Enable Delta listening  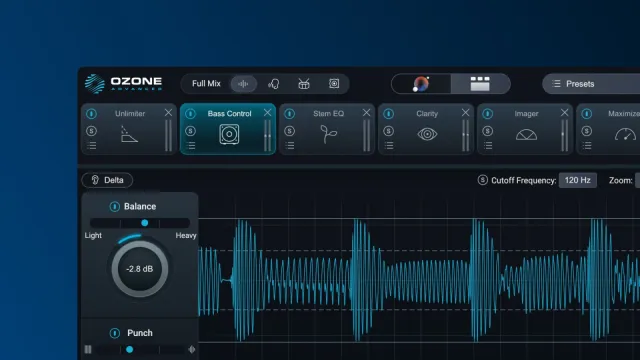click(107, 180)
